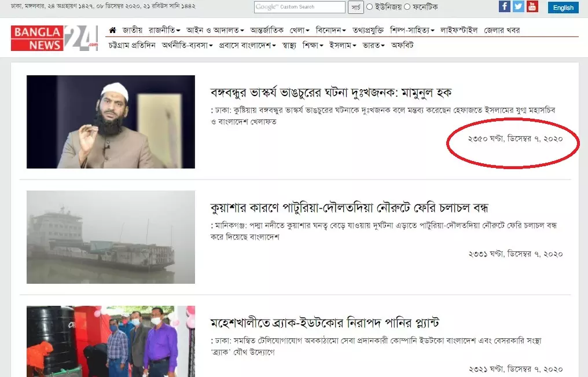The height and width of the screenshot is (377, 588).
Task: Expand the খেলা dropdown menu
Action: pos(299,30)
